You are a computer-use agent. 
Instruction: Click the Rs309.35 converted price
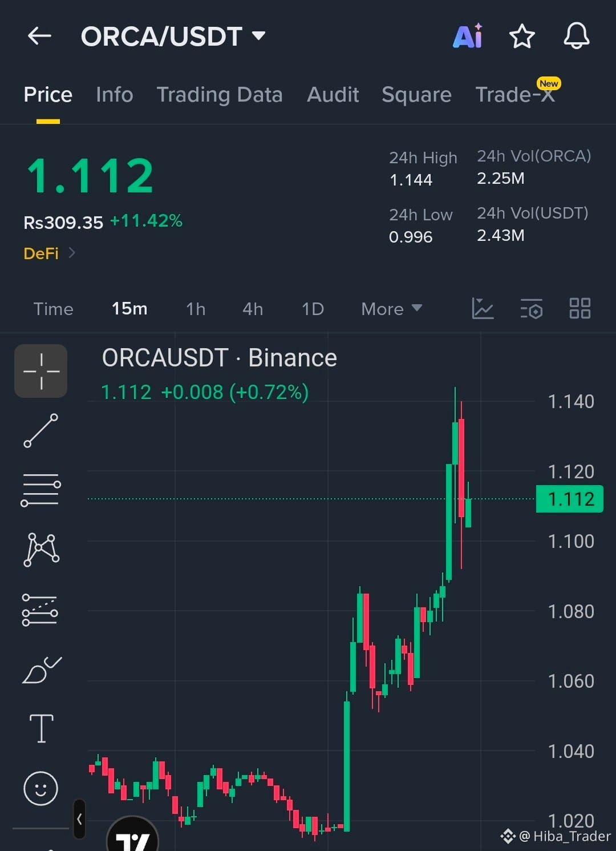(63, 222)
